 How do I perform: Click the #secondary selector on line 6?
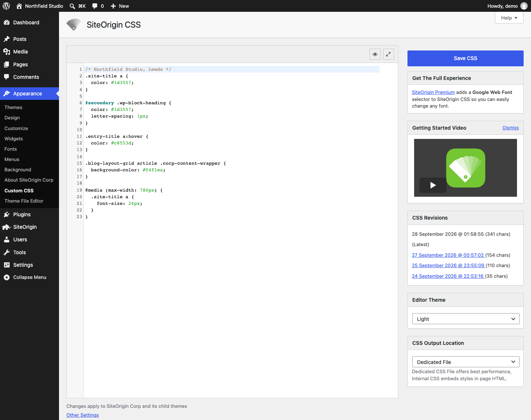click(100, 103)
